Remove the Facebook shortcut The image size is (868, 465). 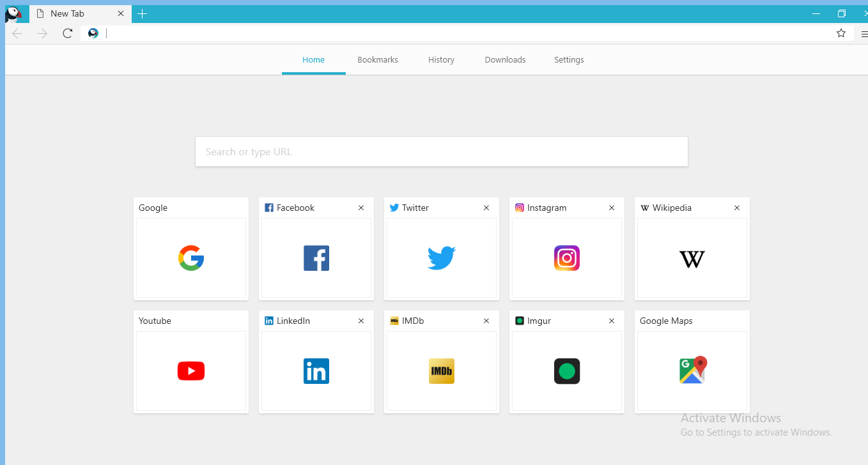point(361,208)
